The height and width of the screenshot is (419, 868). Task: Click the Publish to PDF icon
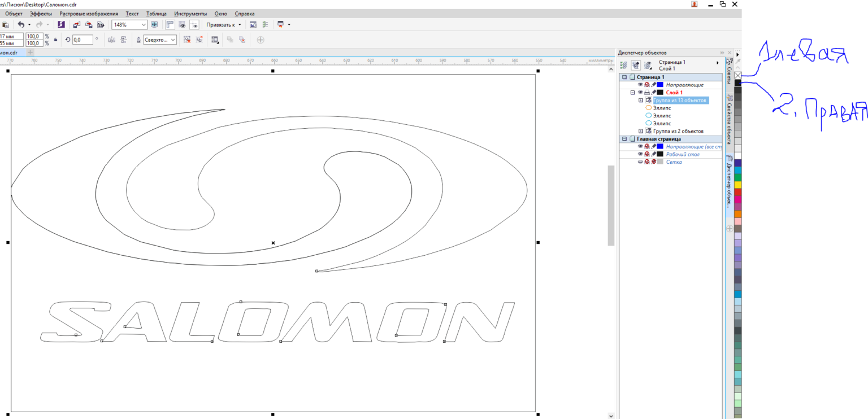101,25
